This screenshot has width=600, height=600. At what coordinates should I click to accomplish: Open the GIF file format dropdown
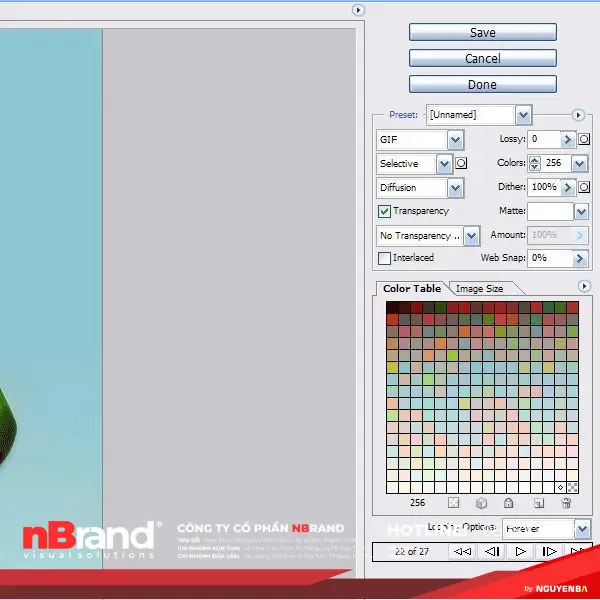455,139
